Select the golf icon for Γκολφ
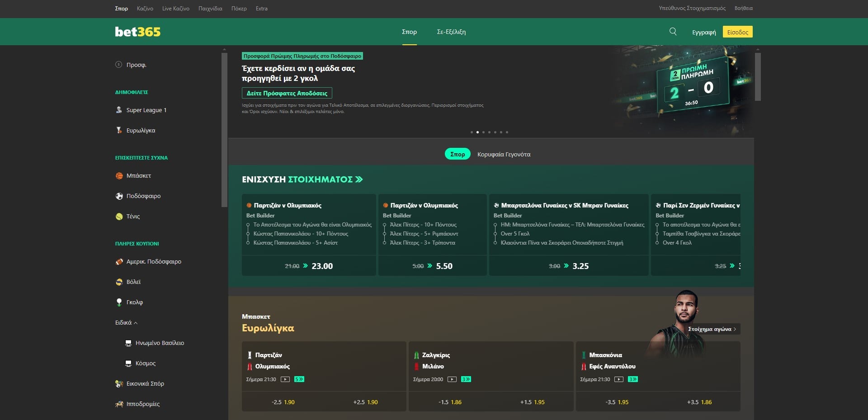Viewport: 868px width, 420px height. click(119, 302)
